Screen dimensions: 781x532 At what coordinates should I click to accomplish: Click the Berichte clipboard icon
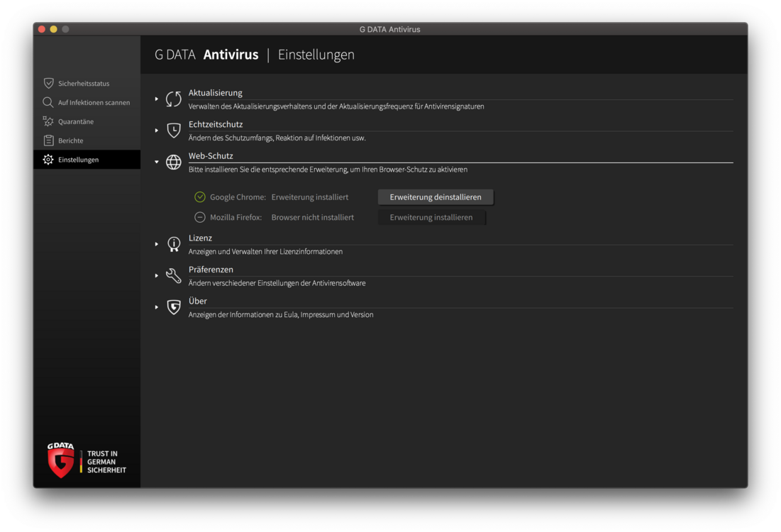48,140
